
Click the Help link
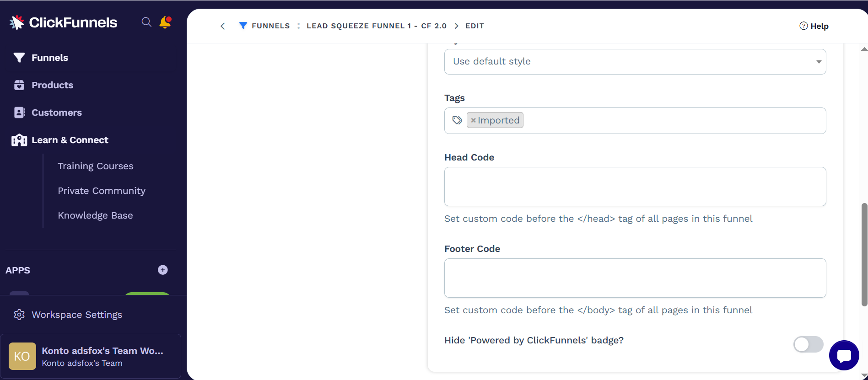pyautogui.click(x=814, y=26)
